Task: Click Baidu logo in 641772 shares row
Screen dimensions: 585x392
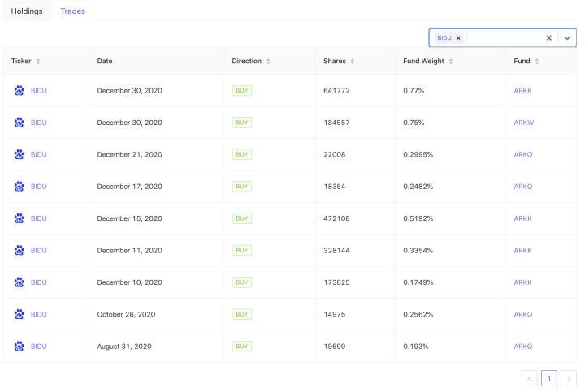Action: (x=19, y=91)
